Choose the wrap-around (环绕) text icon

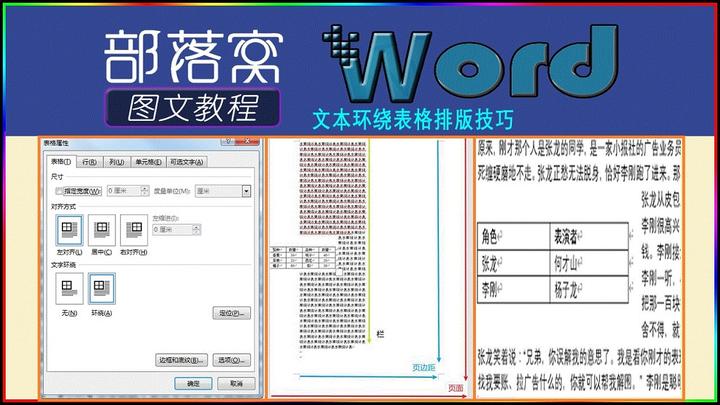(101, 288)
